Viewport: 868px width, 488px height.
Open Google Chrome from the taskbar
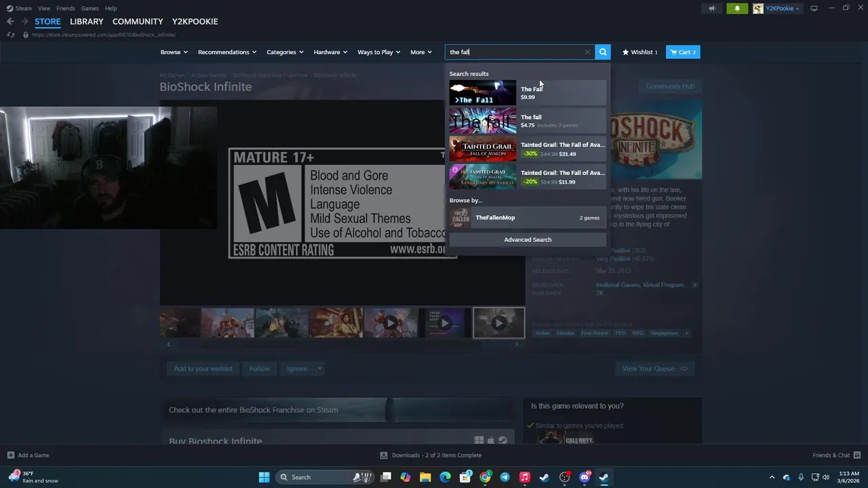[485, 477]
